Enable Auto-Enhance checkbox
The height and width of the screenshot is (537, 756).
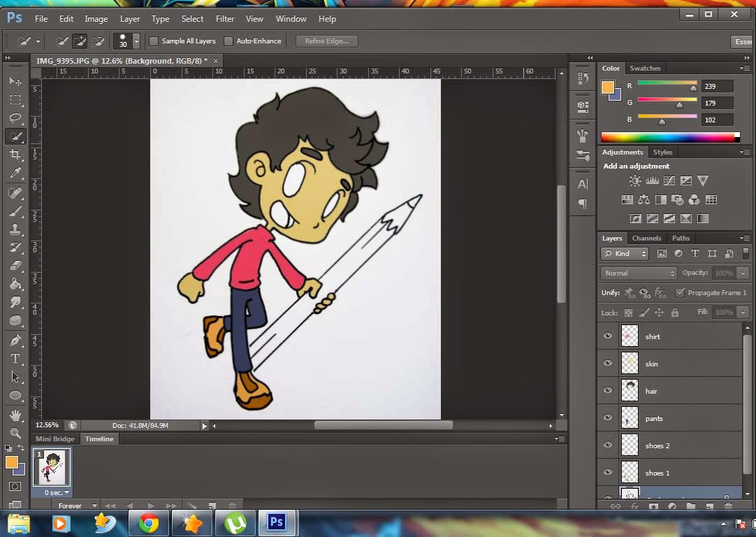[x=228, y=41]
